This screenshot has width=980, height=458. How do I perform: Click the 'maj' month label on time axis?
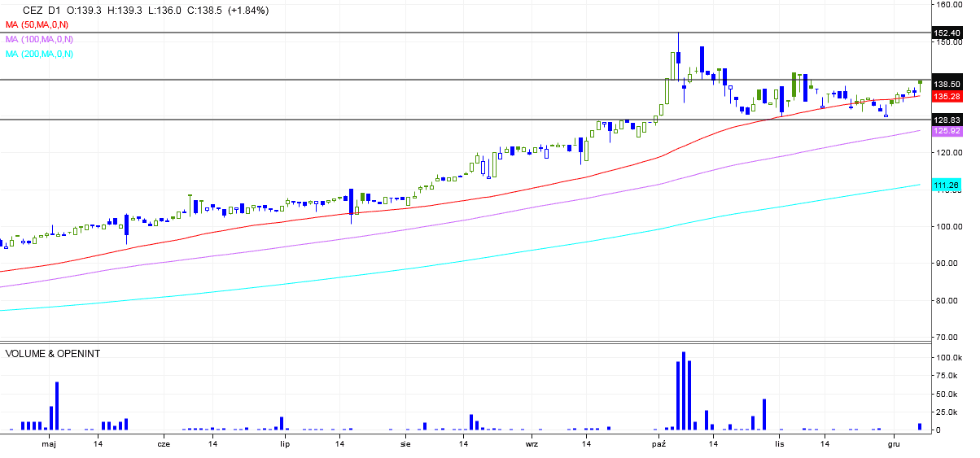[49, 445]
